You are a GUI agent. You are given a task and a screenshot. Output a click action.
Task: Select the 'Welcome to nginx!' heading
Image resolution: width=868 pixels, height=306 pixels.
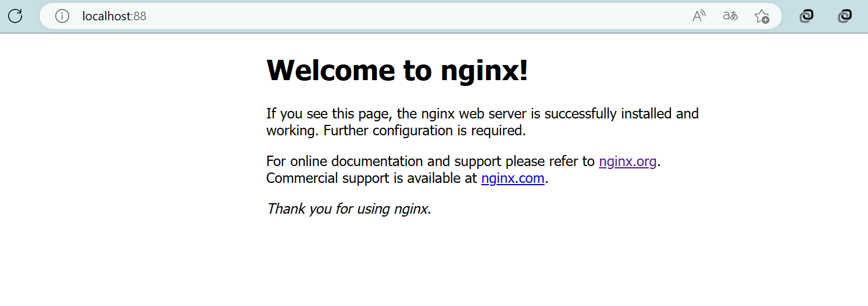(397, 70)
